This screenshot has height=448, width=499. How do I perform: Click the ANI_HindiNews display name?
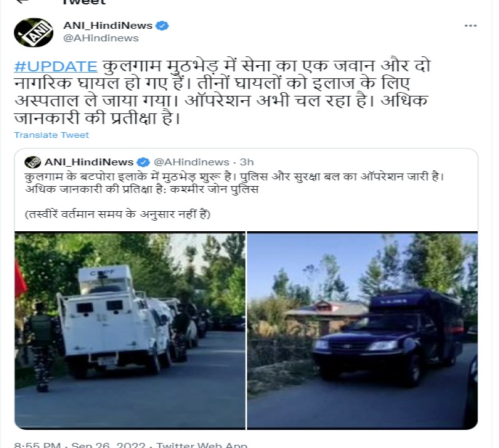click(108, 25)
